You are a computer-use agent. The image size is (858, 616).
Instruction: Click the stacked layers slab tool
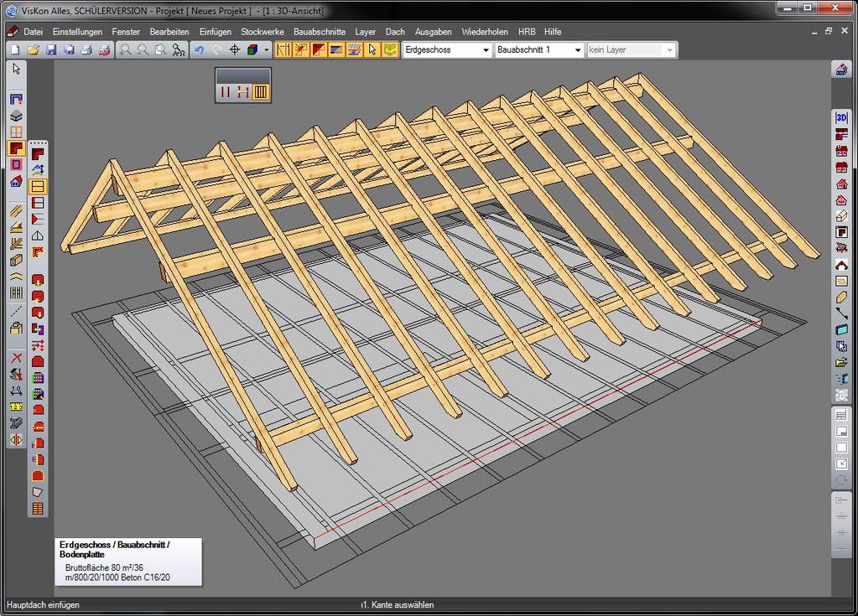[17, 116]
